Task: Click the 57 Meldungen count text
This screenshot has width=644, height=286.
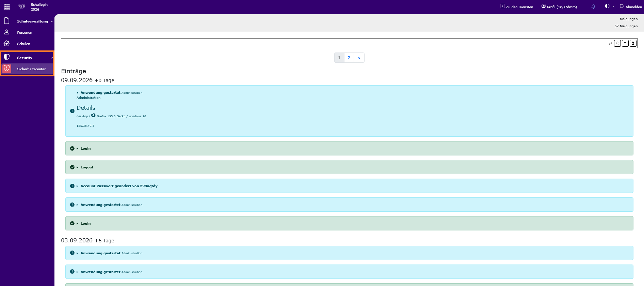Action: click(x=626, y=26)
